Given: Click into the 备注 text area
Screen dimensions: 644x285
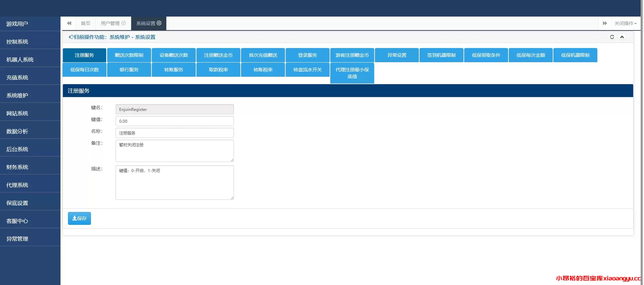Looking at the screenshot, I should pyautogui.click(x=174, y=150).
